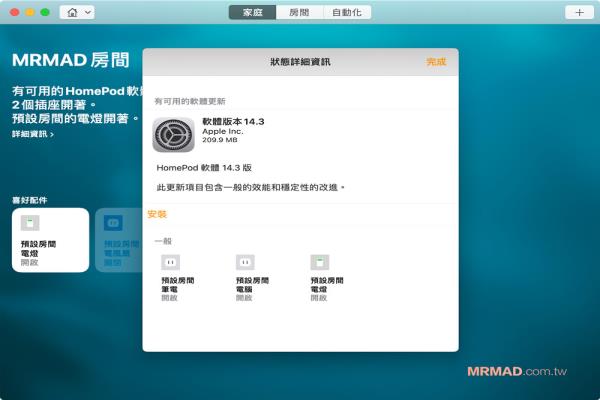
Task: Click the Apple Inc. developer text
Action: 222,131
